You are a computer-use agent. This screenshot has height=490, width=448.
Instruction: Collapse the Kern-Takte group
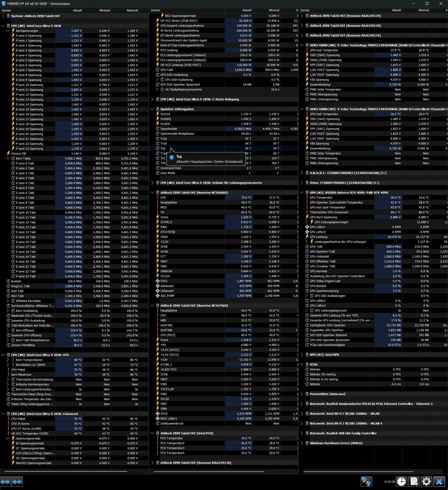pos(8,159)
